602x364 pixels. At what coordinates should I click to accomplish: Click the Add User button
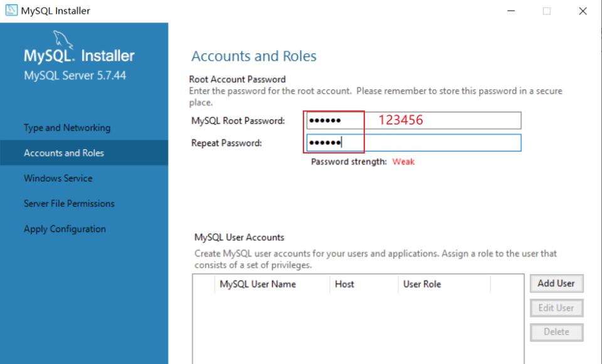click(x=556, y=283)
